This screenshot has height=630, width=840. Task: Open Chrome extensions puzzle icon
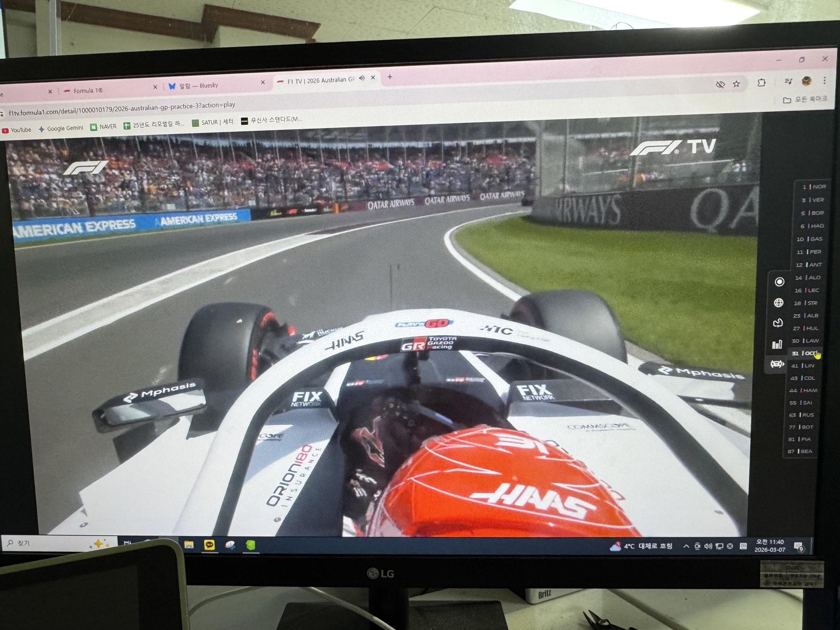pos(761,83)
